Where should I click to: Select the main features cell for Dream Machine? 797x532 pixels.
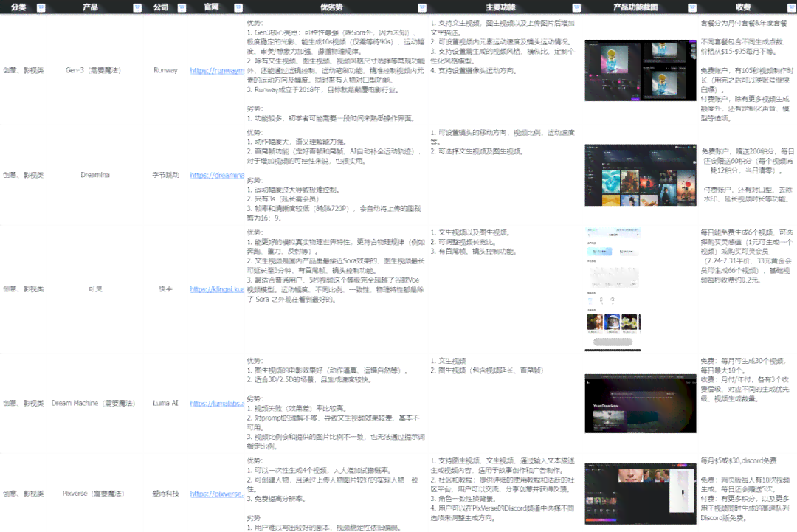coord(503,403)
